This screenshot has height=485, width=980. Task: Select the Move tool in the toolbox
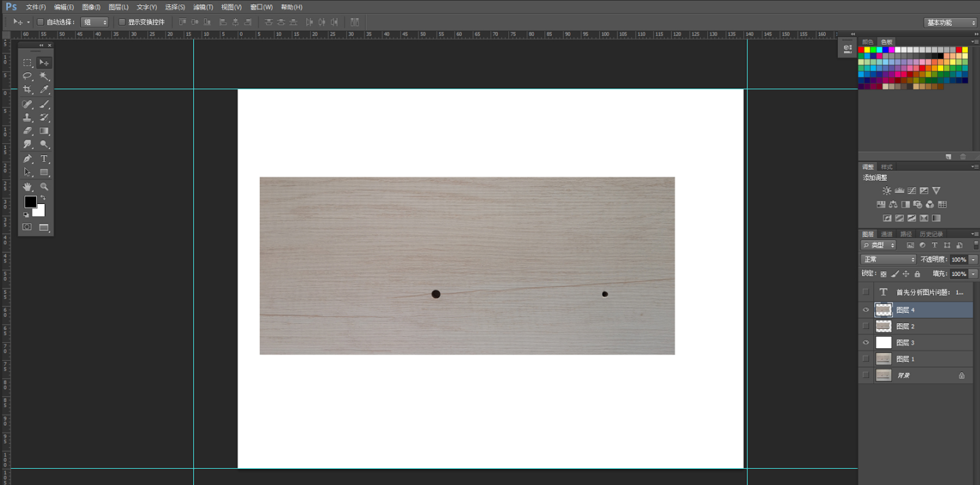pos(44,62)
